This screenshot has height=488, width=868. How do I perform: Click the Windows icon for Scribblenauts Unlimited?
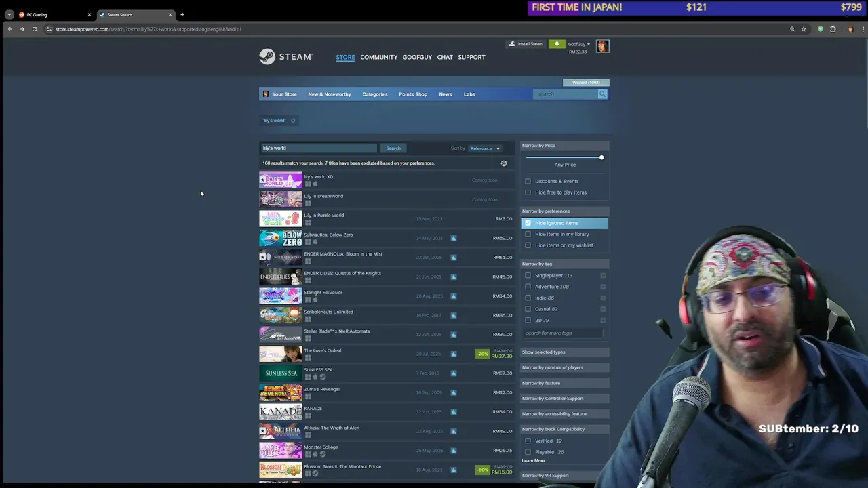pos(307,319)
